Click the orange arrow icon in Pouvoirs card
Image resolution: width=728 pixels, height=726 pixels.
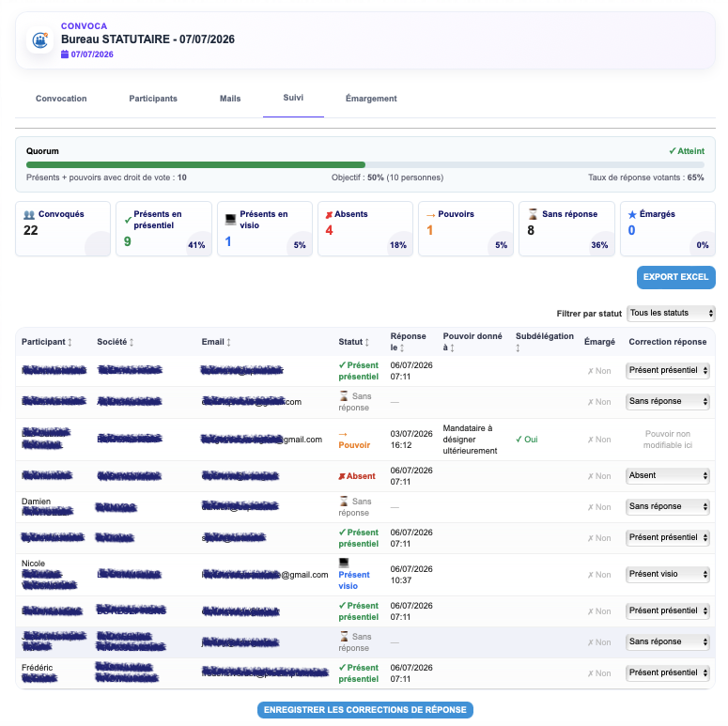click(x=430, y=215)
